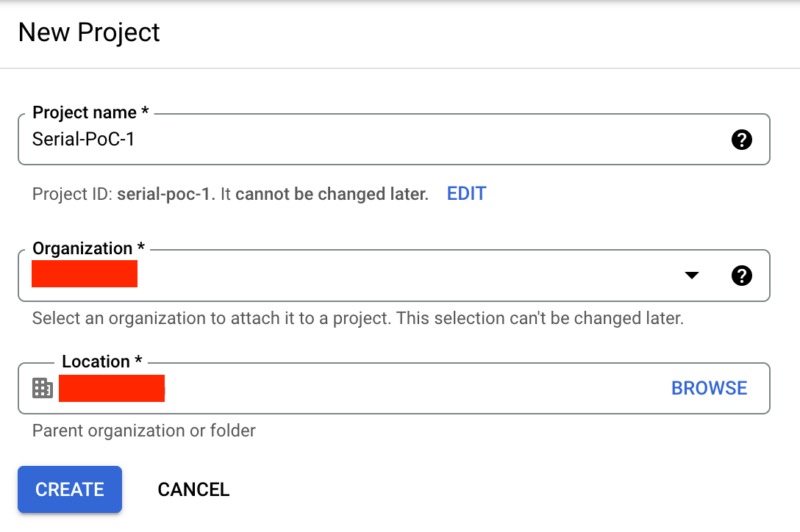Click the organization building icon in Location

(43, 388)
